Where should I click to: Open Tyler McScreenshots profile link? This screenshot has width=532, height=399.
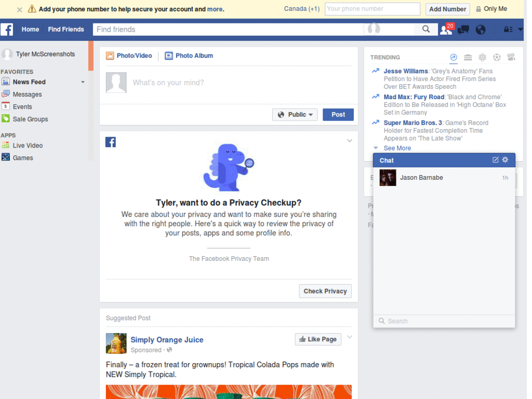pyautogui.click(x=46, y=54)
